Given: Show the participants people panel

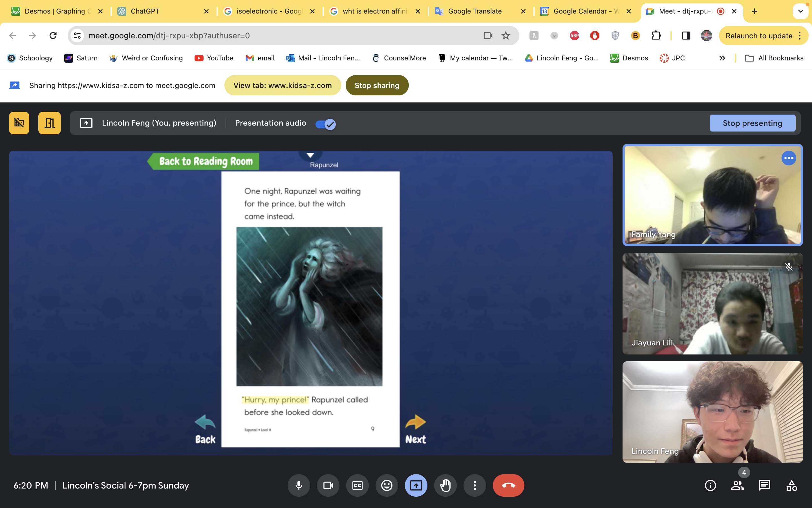Looking at the screenshot, I should point(738,485).
